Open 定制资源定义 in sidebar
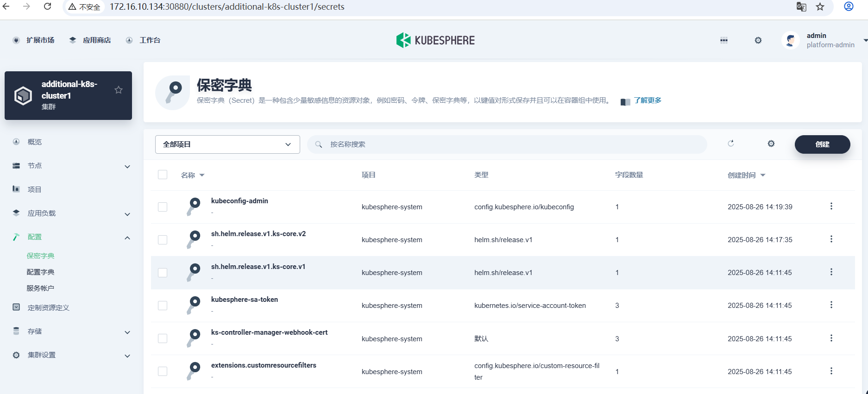The width and height of the screenshot is (868, 394). click(48, 307)
